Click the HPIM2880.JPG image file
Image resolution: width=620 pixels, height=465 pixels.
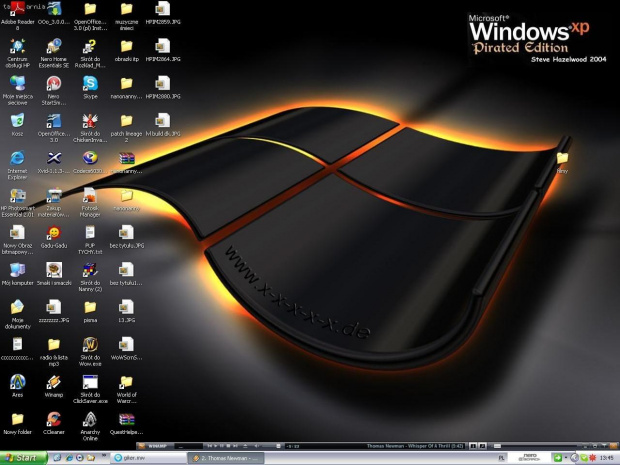click(163, 87)
